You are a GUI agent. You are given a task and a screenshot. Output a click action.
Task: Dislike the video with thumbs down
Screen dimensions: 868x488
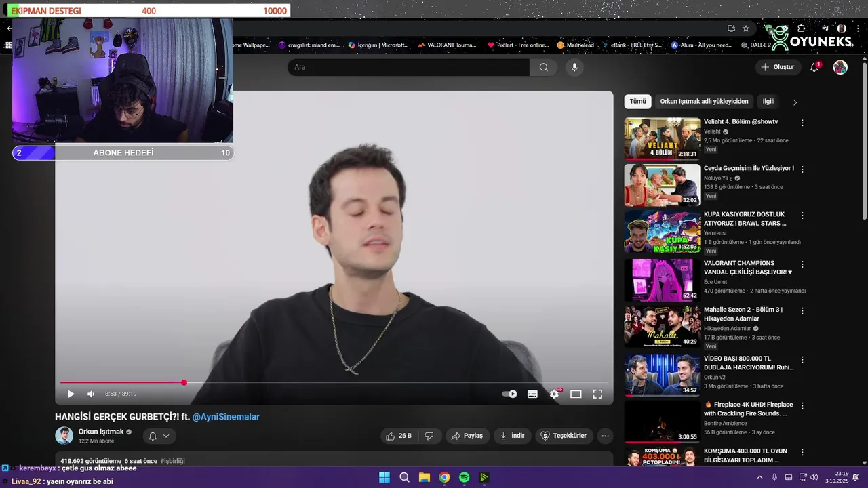(x=430, y=436)
